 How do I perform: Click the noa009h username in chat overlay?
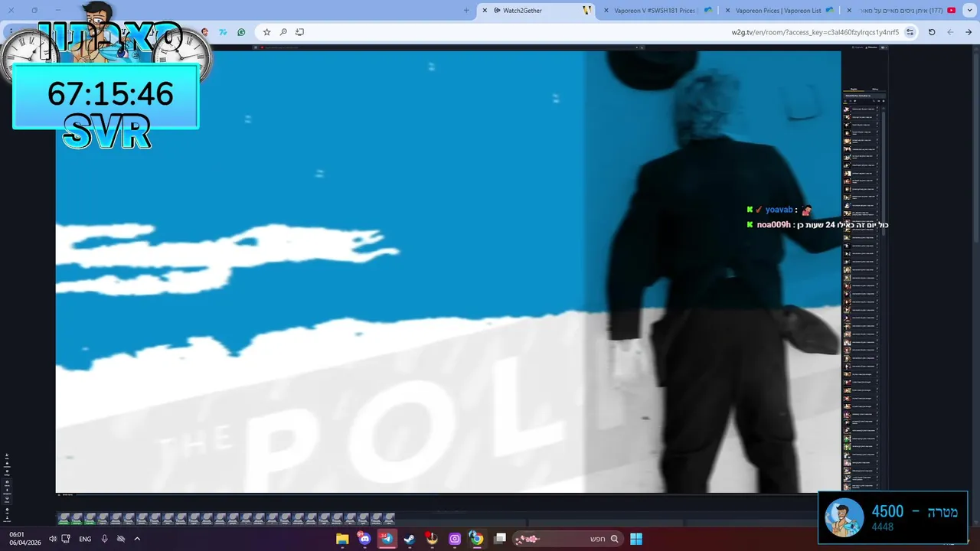coord(773,225)
